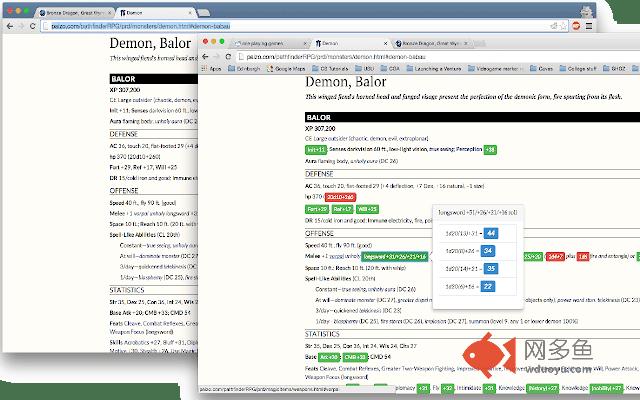
Task: Close the Bronze Dragon tab in rear window
Action: tap(109, 13)
